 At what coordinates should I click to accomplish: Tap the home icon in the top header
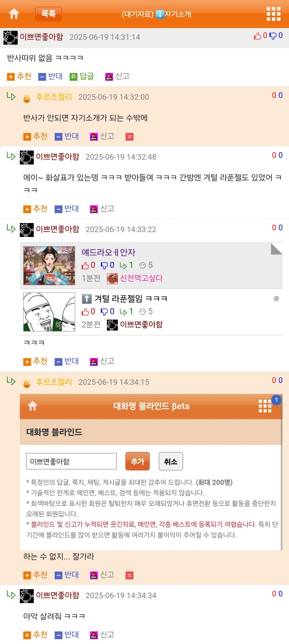point(14,14)
